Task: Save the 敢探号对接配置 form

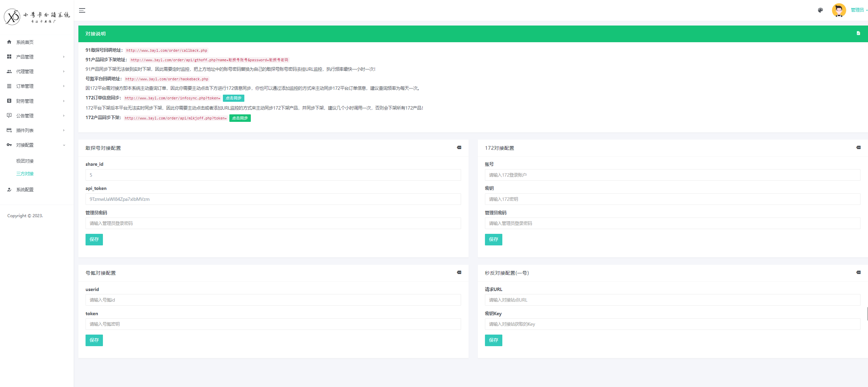Action: 94,239
